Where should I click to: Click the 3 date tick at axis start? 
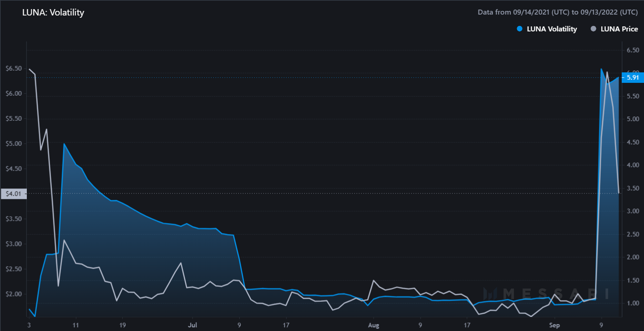pos(29,326)
